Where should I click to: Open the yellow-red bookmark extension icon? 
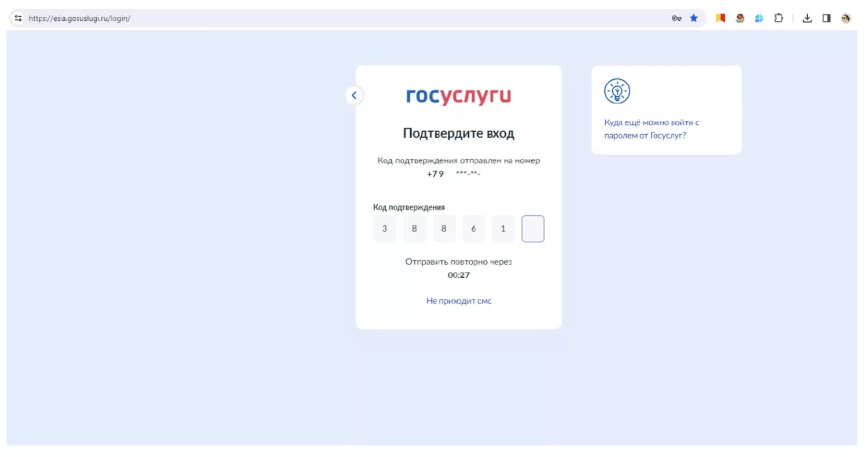720,18
